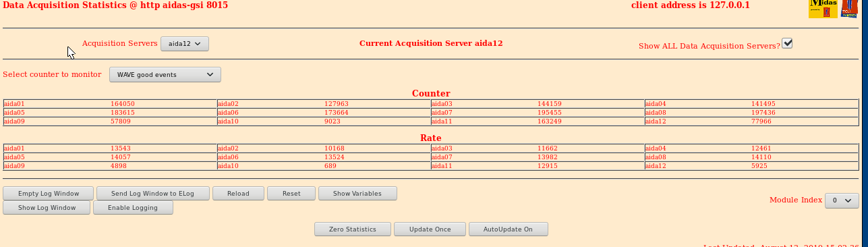
Task: Click the logo icon beside Midas
Action: (848, 9)
